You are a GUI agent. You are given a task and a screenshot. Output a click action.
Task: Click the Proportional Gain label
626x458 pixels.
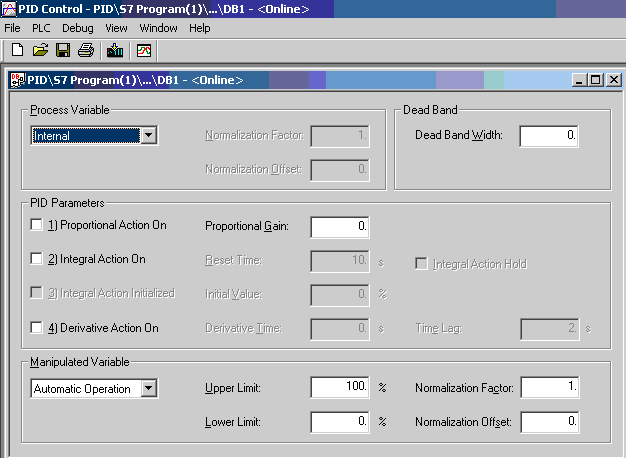pos(247,226)
